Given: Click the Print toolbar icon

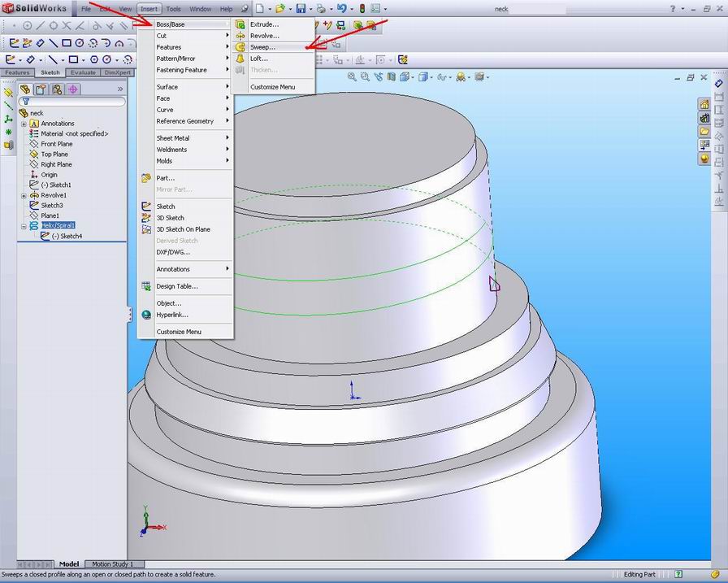Looking at the screenshot, I should 322,9.
